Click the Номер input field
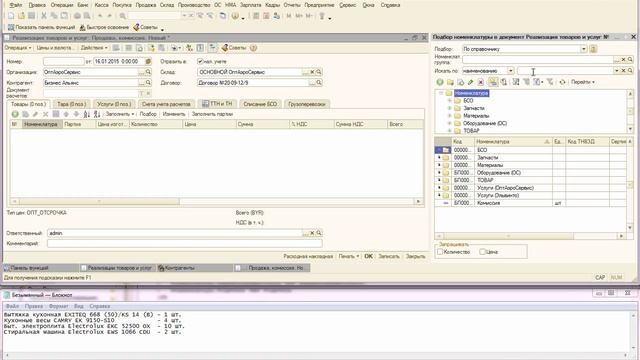Screen dimensions: 640x360 (x=64, y=61)
